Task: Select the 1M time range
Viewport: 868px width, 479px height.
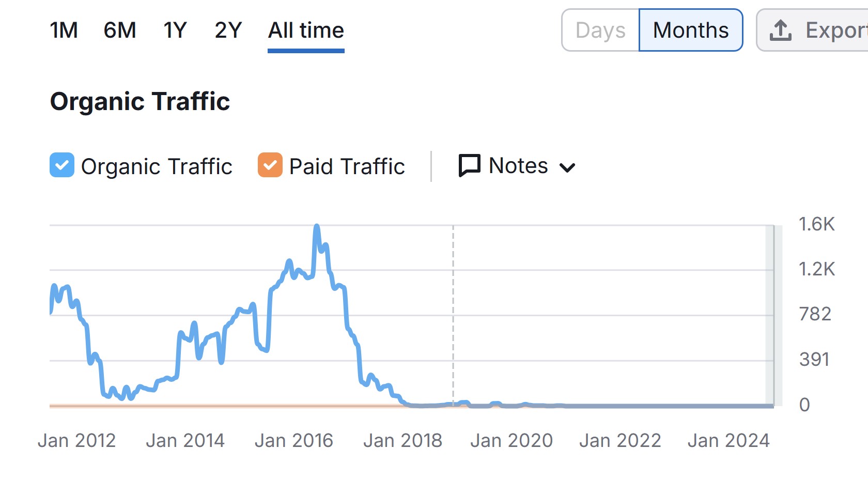Action: click(64, 30)
